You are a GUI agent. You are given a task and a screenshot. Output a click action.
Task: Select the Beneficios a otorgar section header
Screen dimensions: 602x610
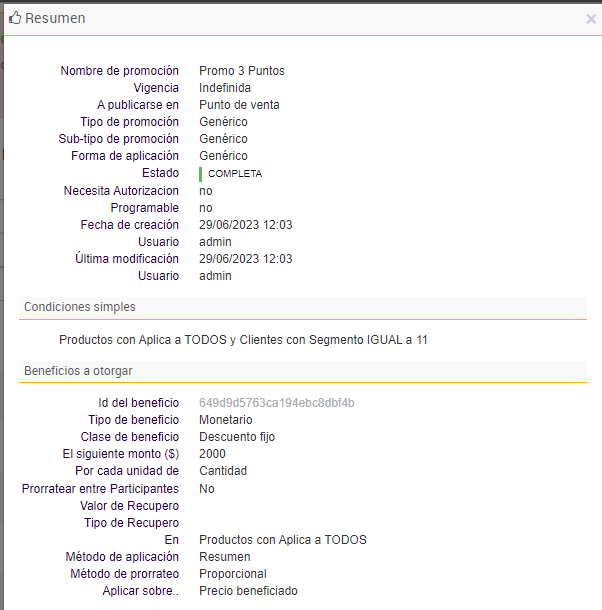coord(78,371)
